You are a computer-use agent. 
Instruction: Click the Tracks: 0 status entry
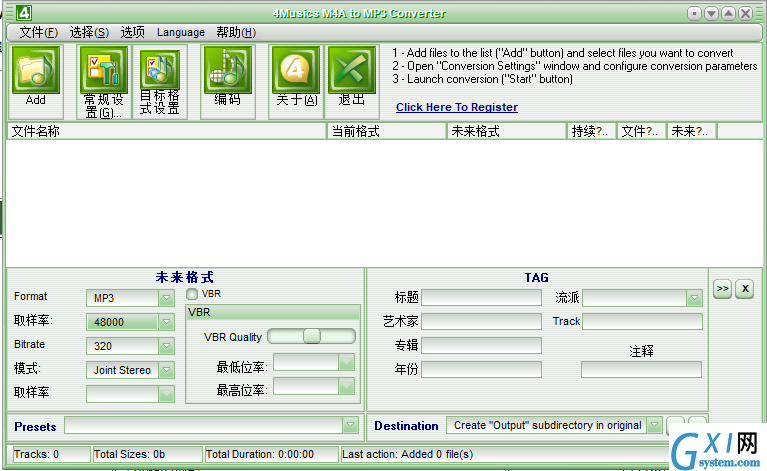(x=51, y=454)
